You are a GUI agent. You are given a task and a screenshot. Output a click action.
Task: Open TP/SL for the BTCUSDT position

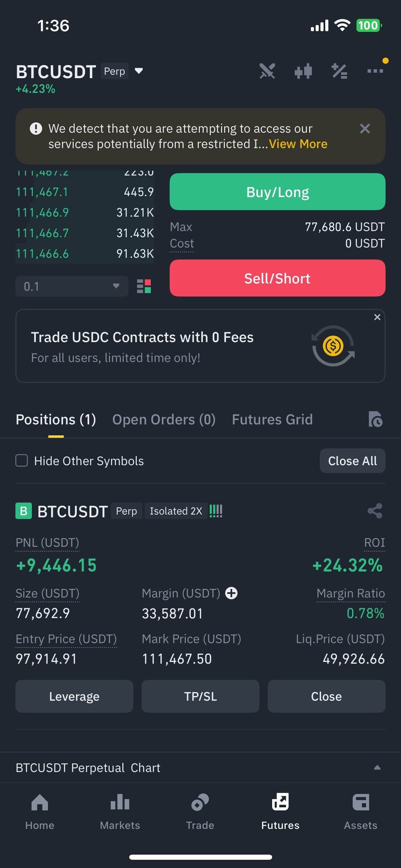coord(200,696)
